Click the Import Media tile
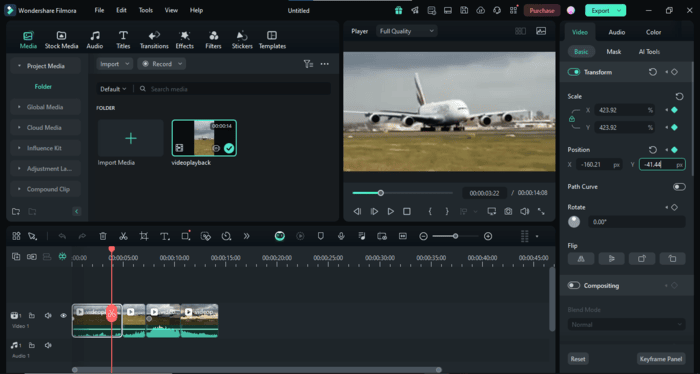The image size is (700, 374). 130,138
